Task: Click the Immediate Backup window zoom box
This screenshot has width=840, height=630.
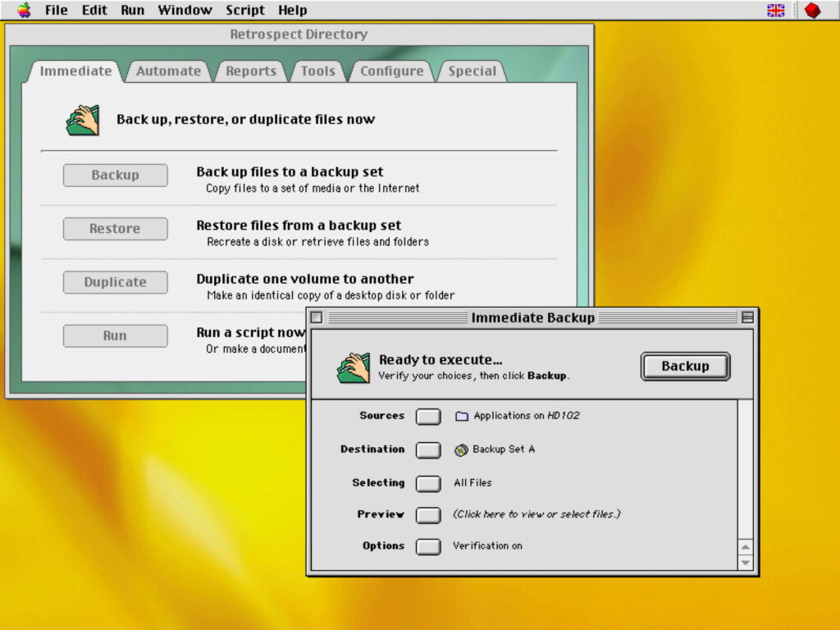Action: click(x=747, y=317)
